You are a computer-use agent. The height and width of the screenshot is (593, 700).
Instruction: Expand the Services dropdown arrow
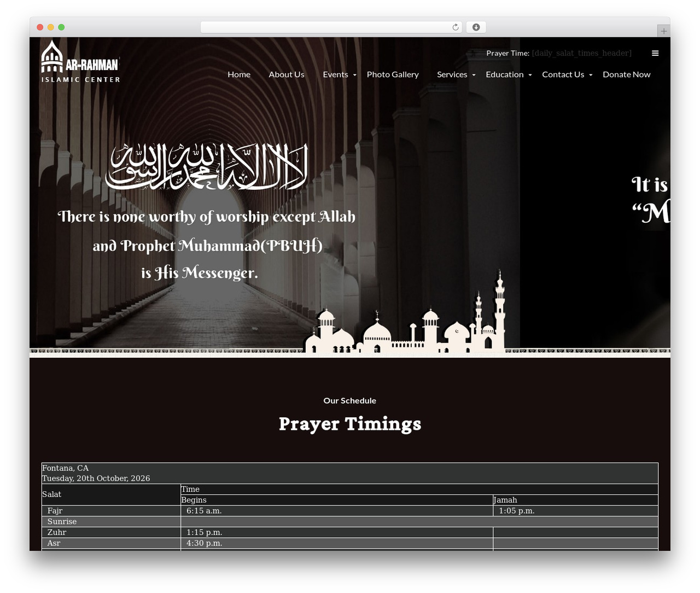tap(474, 75)
